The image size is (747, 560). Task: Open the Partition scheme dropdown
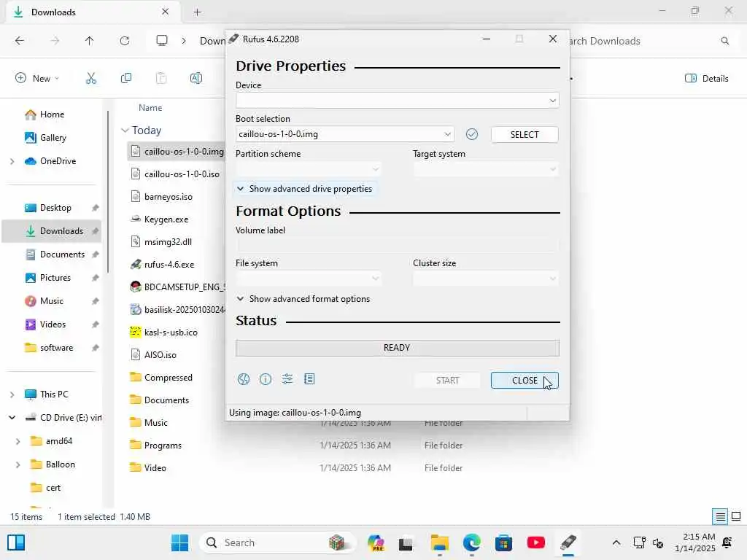(309, 169)
